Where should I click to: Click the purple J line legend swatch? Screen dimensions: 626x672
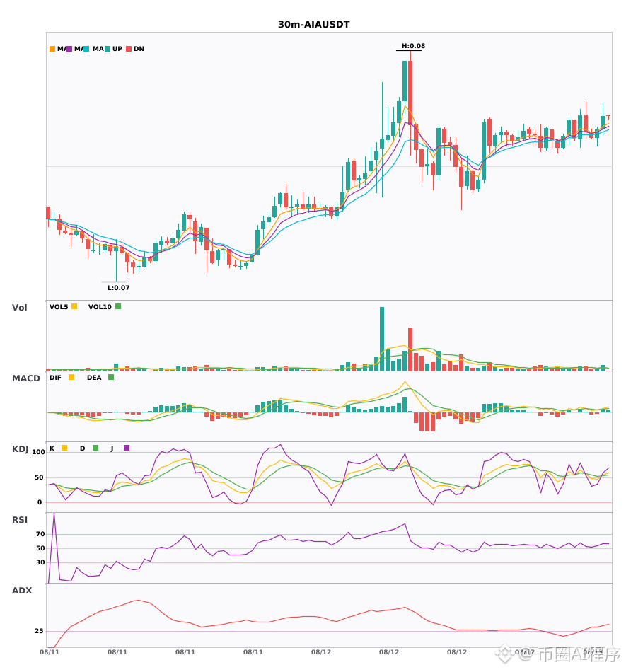(x=127, y=448)
